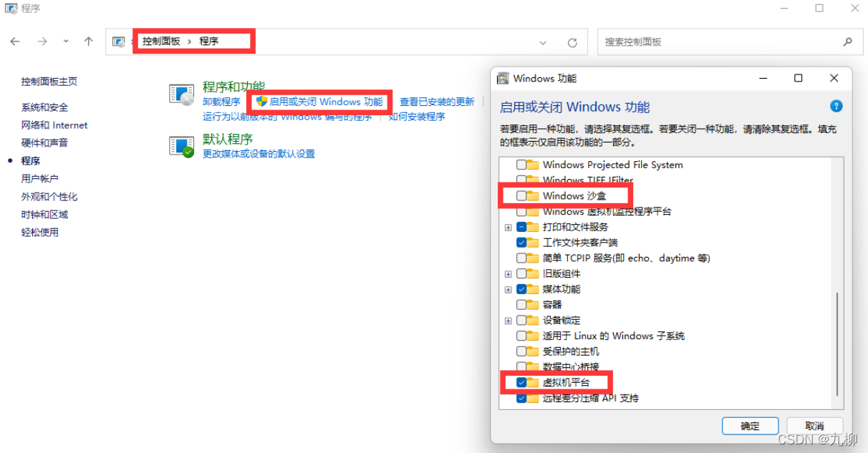Open the 程序和功能 heading link
The width and height of the screenshot is (868, 453).
(x=233, y=87)
